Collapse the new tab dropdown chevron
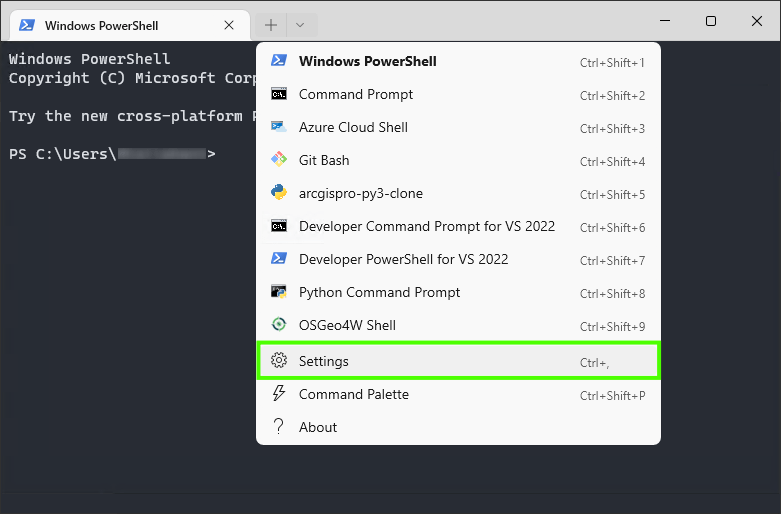 [300, 25]
